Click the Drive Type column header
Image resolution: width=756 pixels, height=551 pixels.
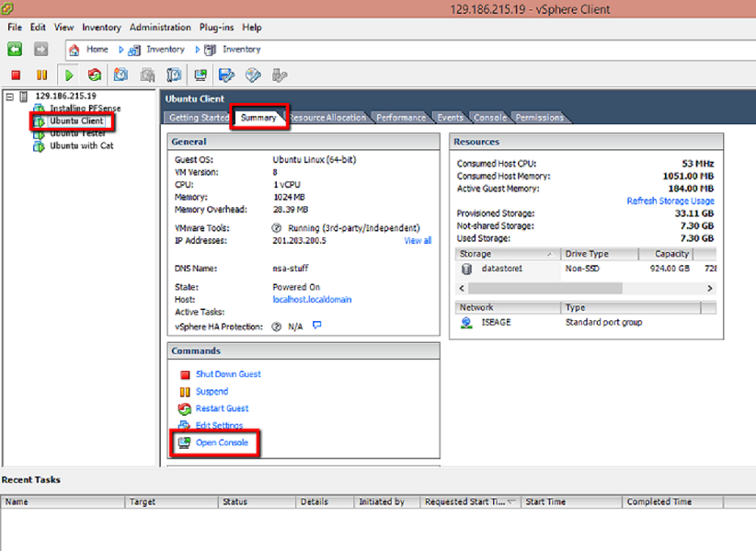tap(600, 254)
